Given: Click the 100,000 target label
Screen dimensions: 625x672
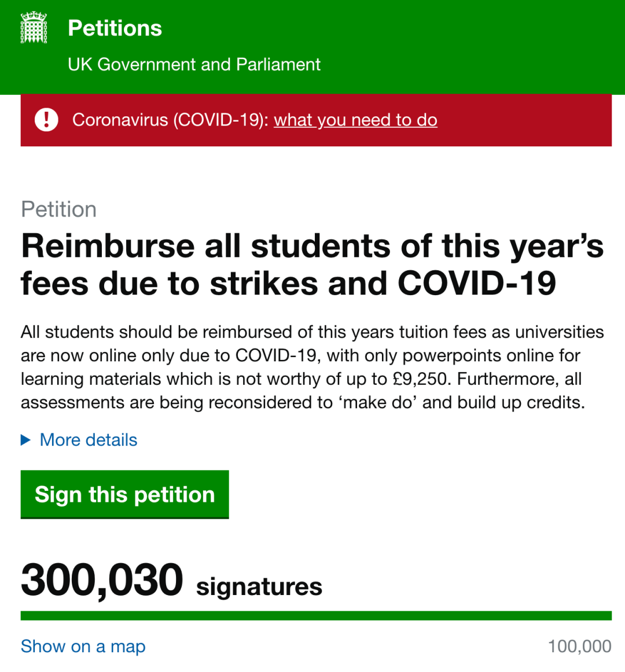Looking at the screenshot, I should tap(580, 647).
